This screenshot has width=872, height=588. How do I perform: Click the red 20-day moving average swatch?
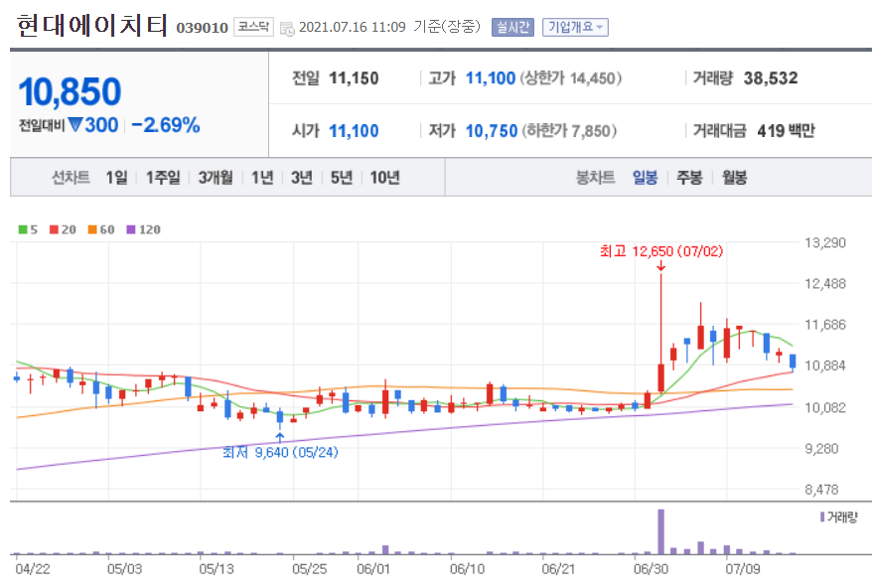54,229
